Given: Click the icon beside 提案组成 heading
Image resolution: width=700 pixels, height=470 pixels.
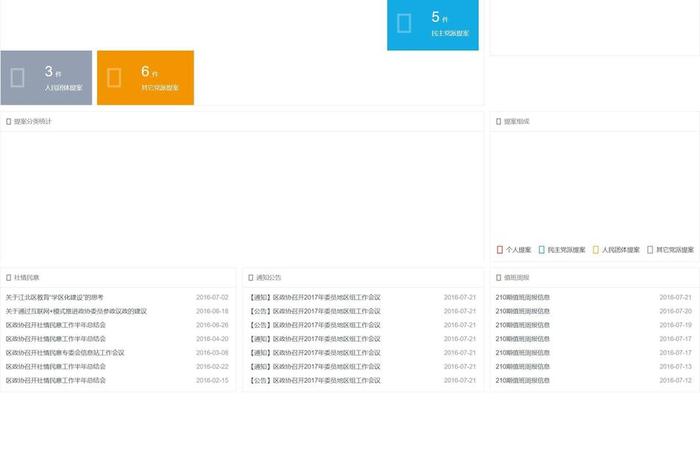Looking at the screenshot, I should [499, 121].
